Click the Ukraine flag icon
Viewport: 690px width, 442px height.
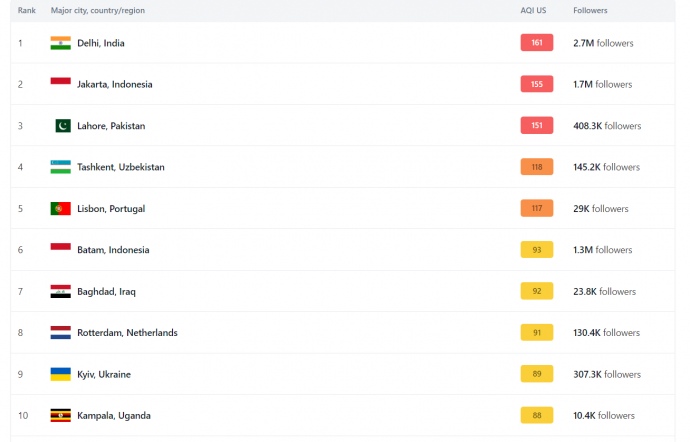(60, 374)
